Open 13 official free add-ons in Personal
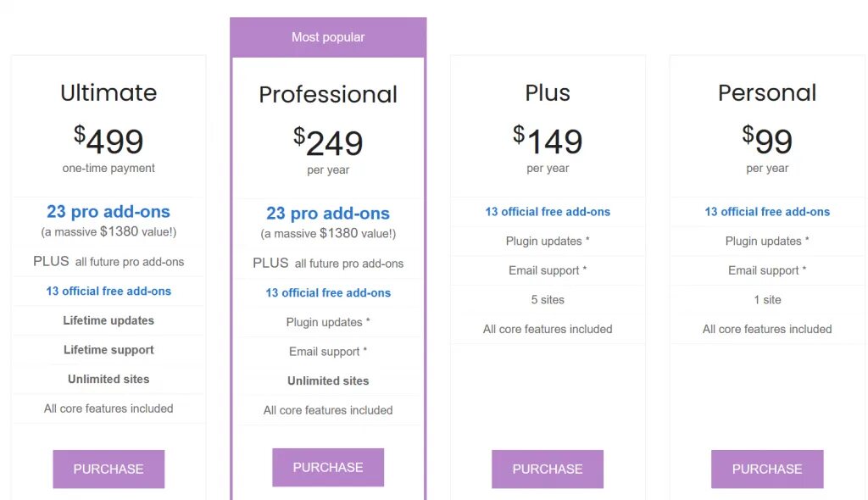The image size is (868, 500). pos(767,212)
